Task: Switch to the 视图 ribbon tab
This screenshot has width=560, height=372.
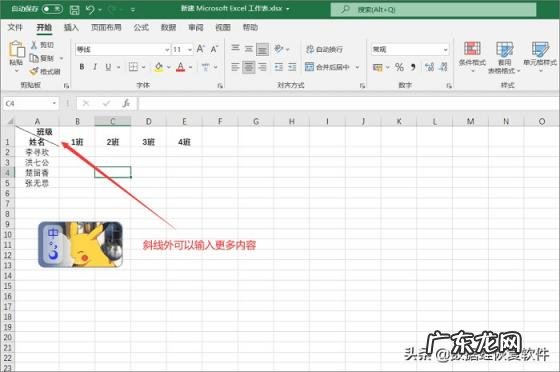Action: pos(223,27)
